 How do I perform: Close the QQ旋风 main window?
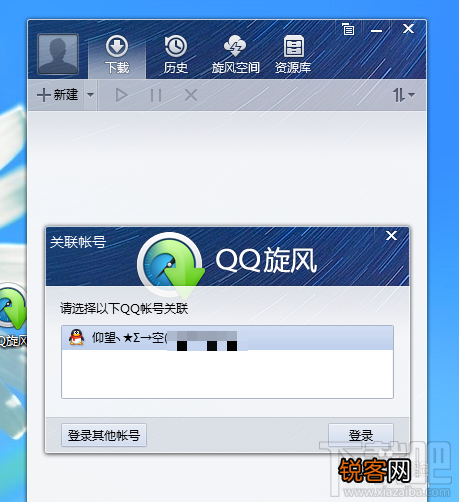[x=408, y=29]
